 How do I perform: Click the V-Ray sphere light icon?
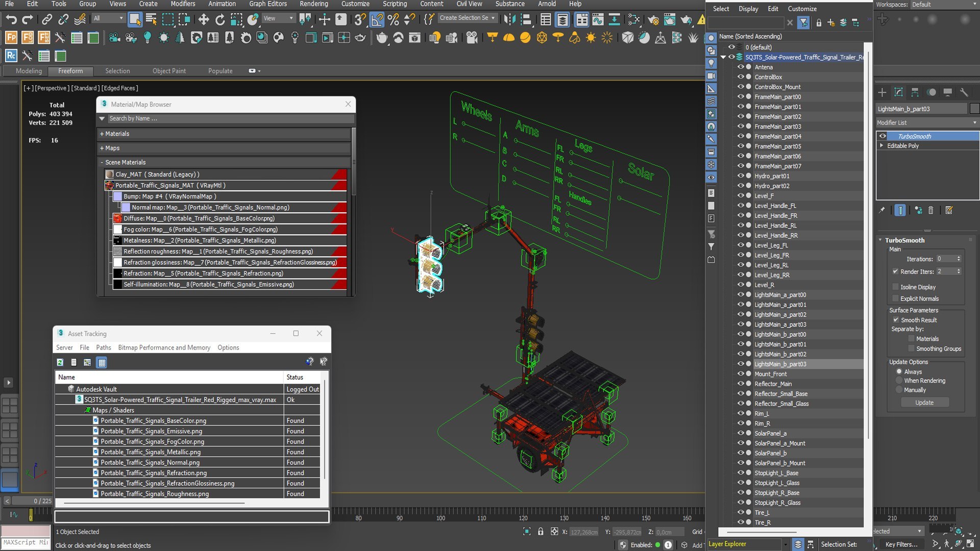[525, 38]
